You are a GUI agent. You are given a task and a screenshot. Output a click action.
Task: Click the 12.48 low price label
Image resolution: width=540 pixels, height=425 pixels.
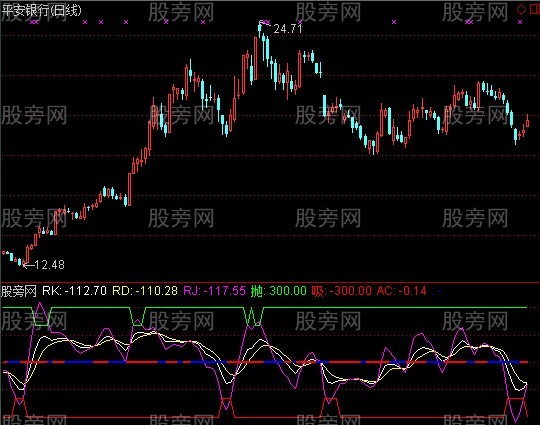point(50,265)
